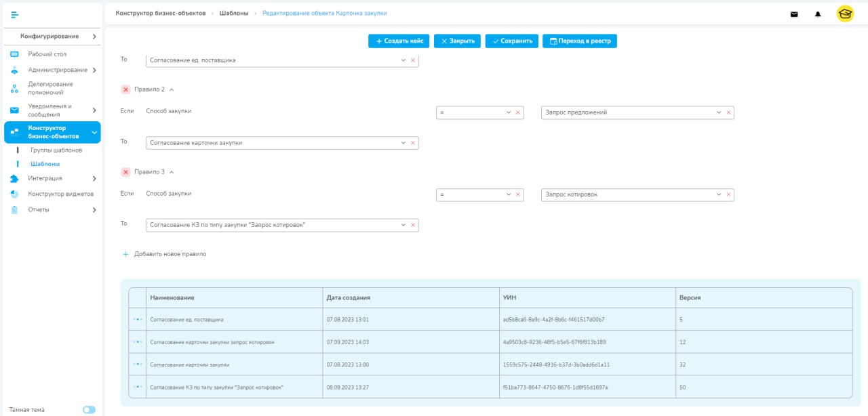Click the УИН column header
Image resolution: width=868 pixels, height=416 pixels.
pyautogui.click(x=587, y=297)
